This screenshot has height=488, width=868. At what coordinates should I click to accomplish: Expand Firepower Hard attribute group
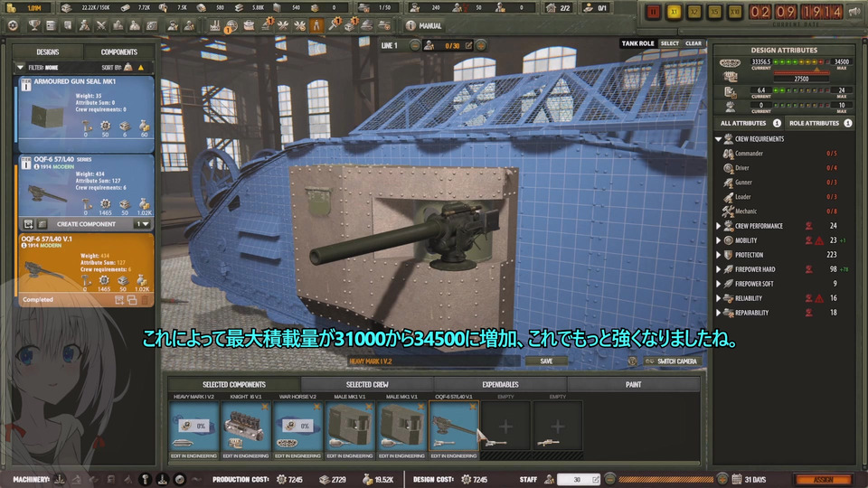pos(719,269)
